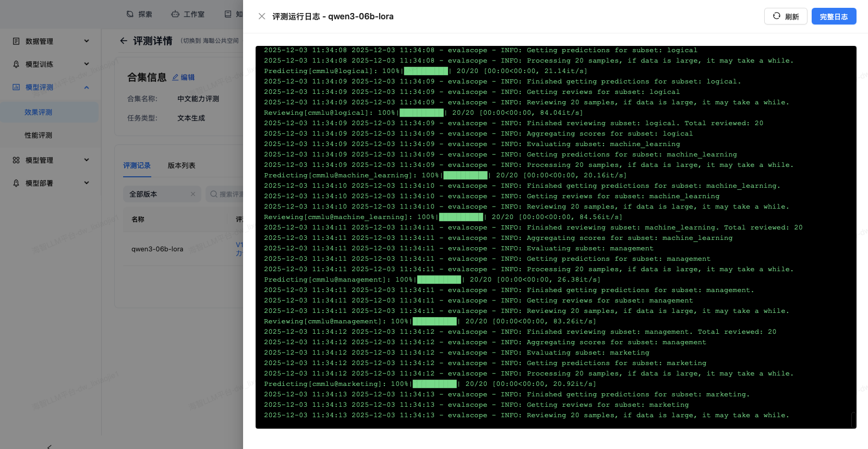Image resolution: width=868 pixels, height=449 pixels.
Task: Click the 探索 explore icon in top navigation
Action: 130,14
